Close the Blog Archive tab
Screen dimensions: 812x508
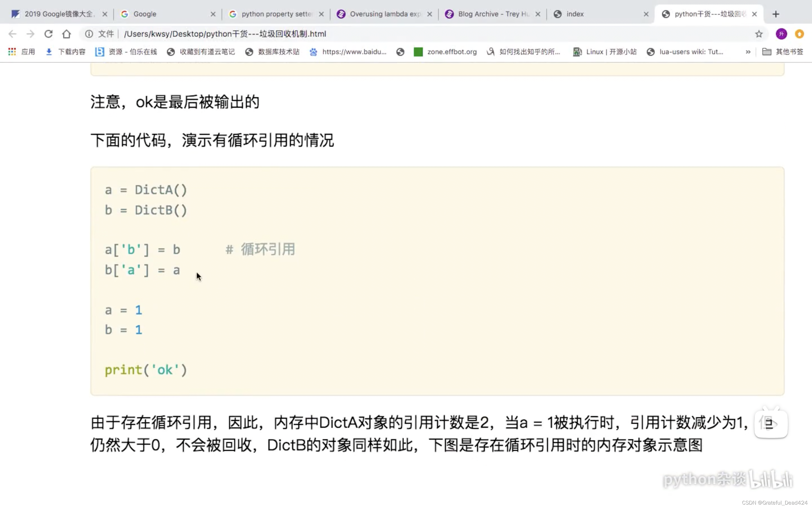(x=538, y=14)
